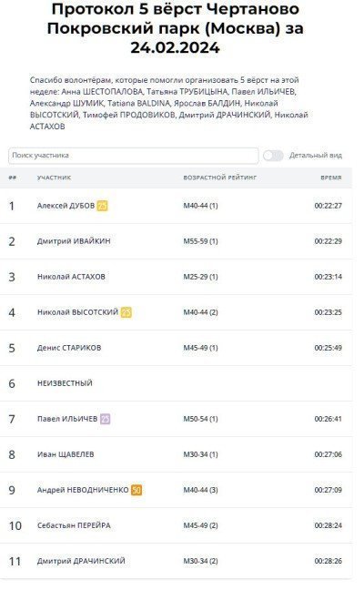
Task: Sort by the УЧАСТНИК column header
Action: tap(54, 178)
